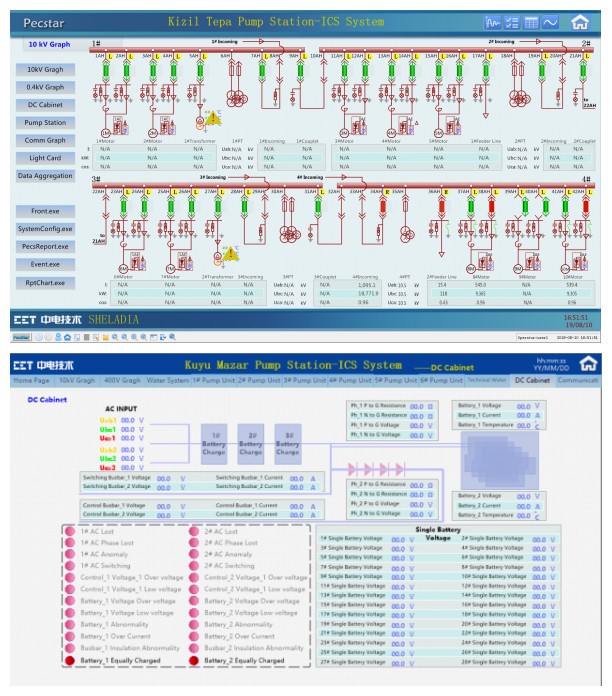Click the Battery_2 Equally Charged red indicator
612x696 pixels.
(x=193, y=661)
